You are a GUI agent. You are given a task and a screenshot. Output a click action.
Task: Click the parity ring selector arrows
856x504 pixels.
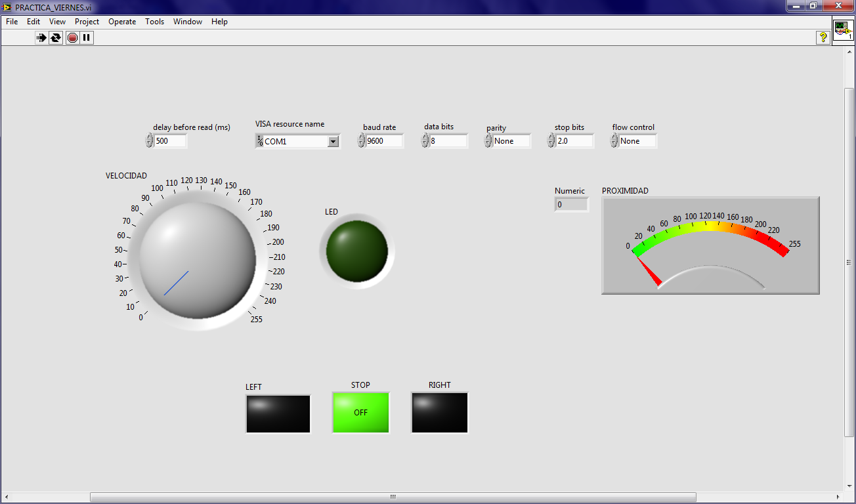[x=488, y=140]
